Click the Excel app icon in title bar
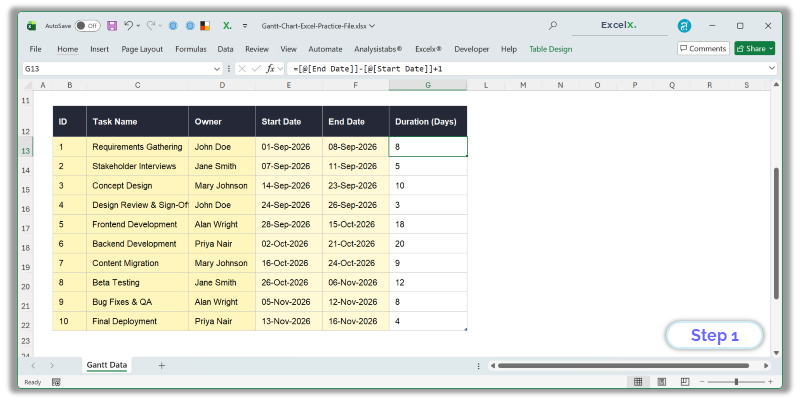The image size is (800, 400). click(x=32, y=26)
